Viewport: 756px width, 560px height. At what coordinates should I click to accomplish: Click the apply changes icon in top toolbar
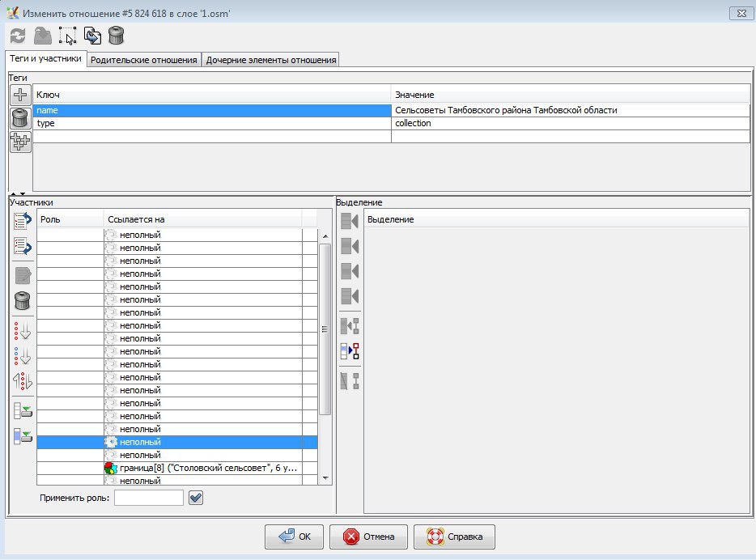pyautogui.click(x=42, y=36)
